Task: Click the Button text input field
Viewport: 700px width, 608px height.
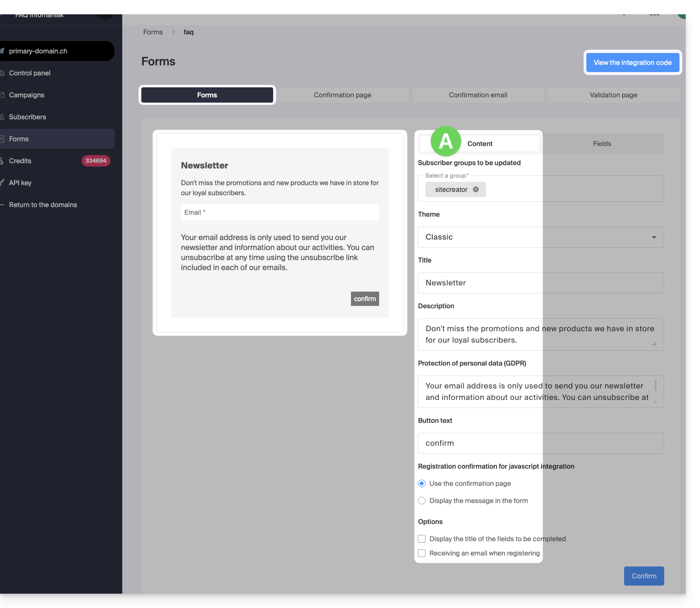Action: [541, 443]
